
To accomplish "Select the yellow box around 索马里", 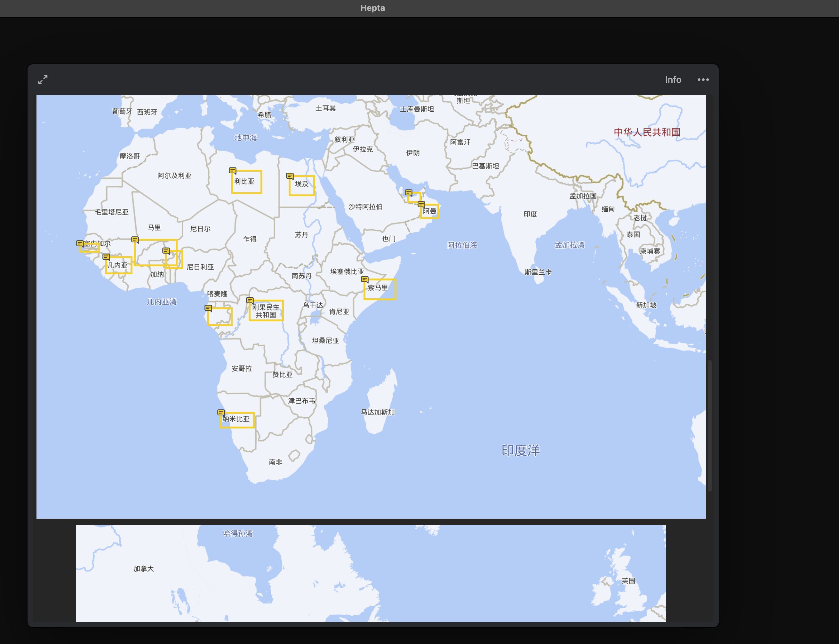I will coord(380,289).
